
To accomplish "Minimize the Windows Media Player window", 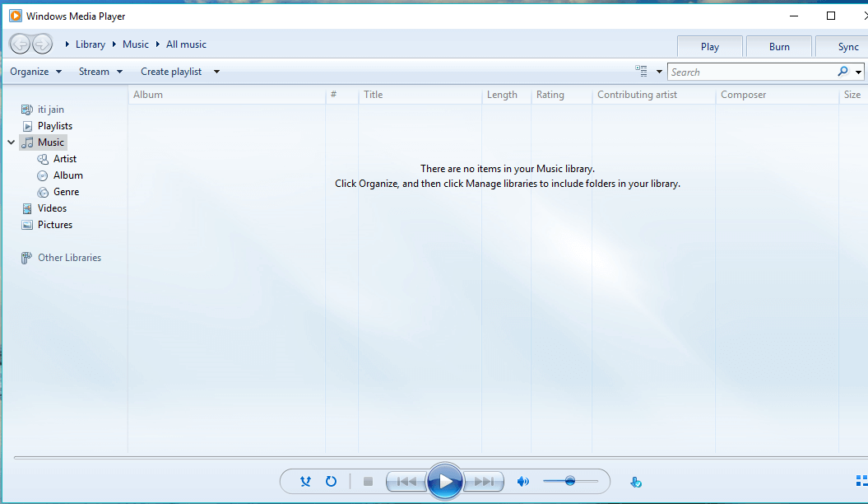I will pos(794,16).
